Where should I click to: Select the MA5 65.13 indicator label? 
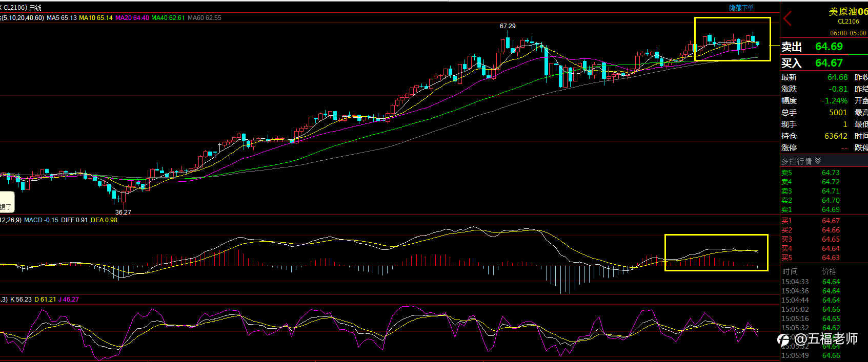pos(62,17)
